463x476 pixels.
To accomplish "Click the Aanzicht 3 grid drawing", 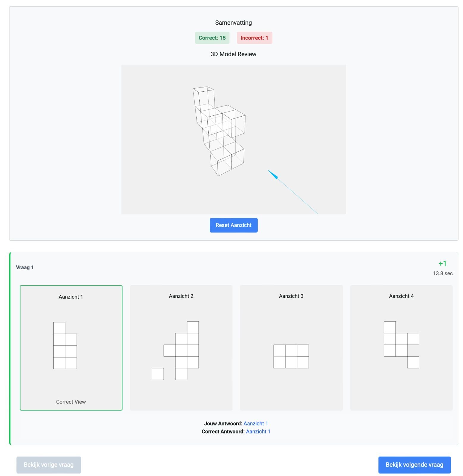I will (x=291, y=356).
